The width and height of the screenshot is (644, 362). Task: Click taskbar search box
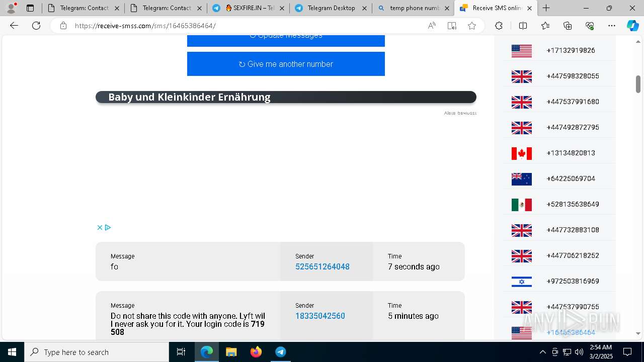point(97,352)
